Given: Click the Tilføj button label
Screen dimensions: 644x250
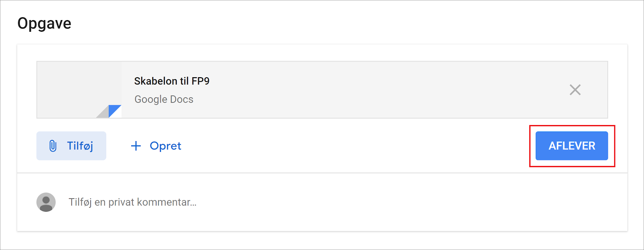Looking at the screenshot, I should pos(80,146).
